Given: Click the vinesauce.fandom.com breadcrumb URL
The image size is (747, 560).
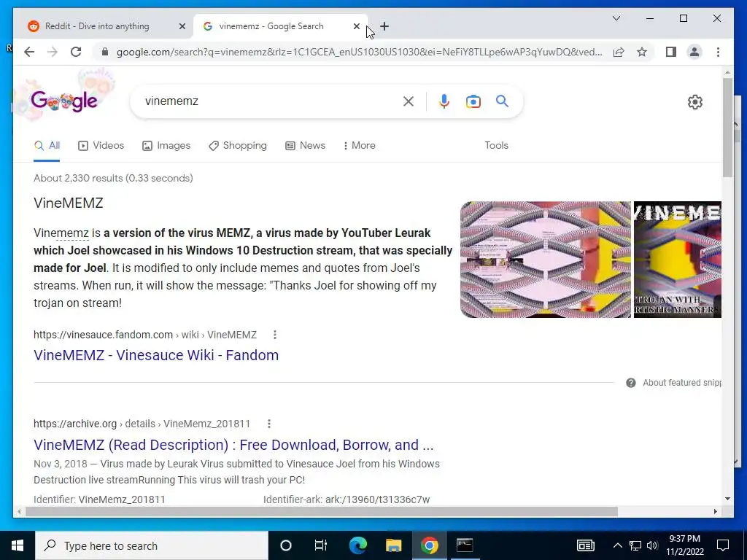Looking at the screenshot, I should pyautogui.click(x=145, y=335).
